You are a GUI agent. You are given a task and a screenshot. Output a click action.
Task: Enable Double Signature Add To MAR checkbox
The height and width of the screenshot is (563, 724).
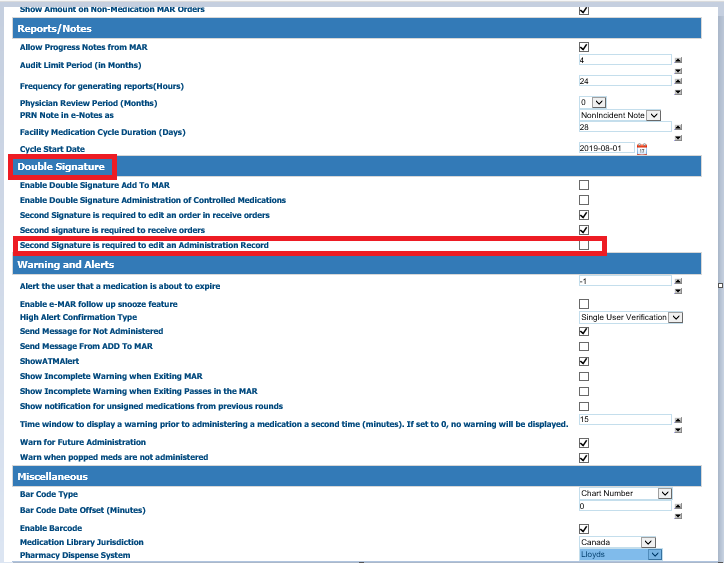tap(584, 185)
